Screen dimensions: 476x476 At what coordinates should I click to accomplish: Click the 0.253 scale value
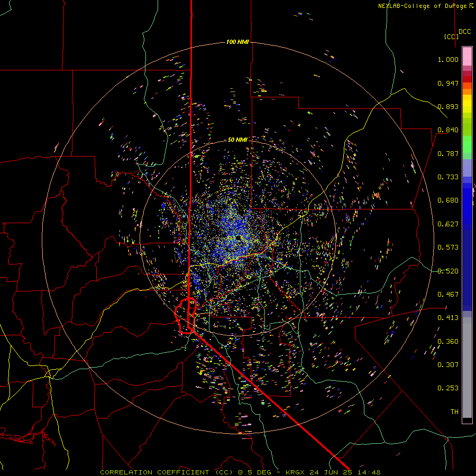point(448,388)
